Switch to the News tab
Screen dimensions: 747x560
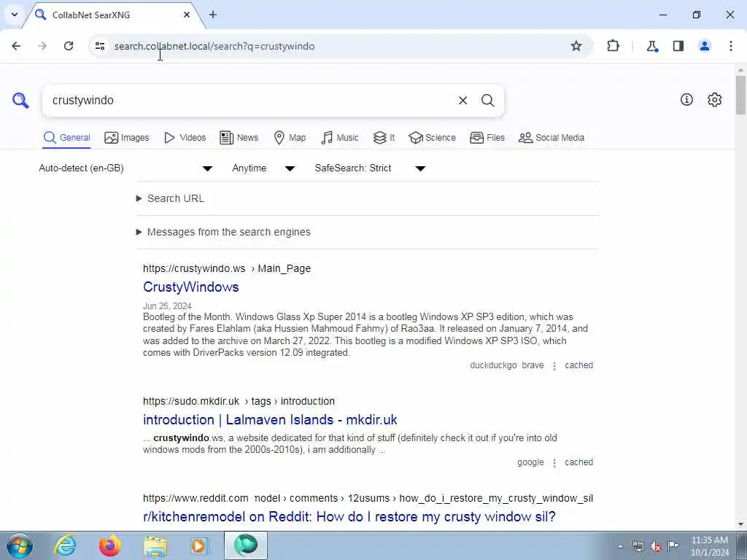coord(239,138)
